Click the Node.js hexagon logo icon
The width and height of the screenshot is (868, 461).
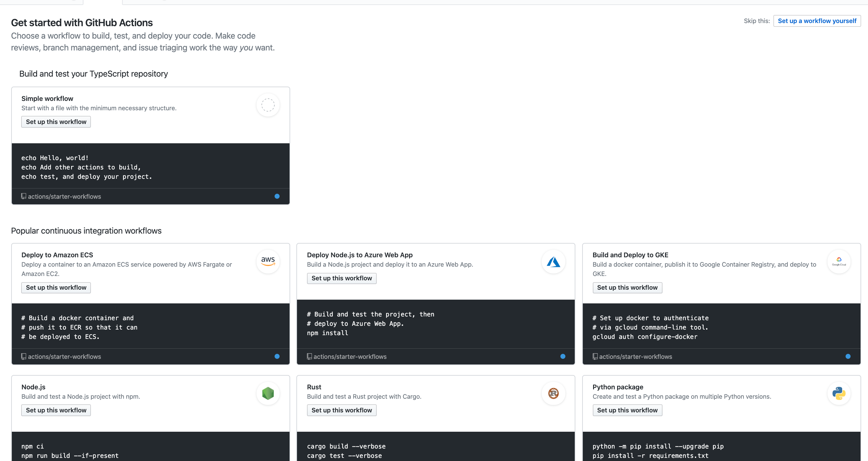point(268,393)
